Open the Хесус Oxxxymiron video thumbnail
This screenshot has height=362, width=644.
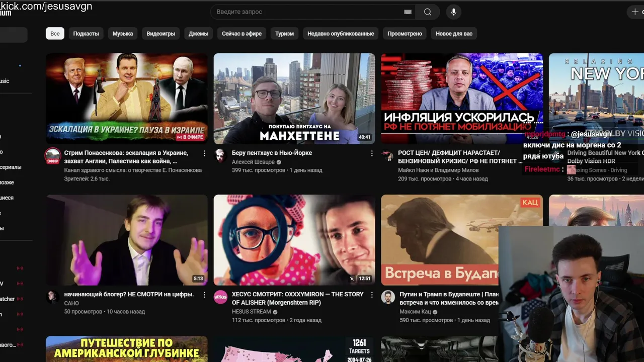click(294, 240)
